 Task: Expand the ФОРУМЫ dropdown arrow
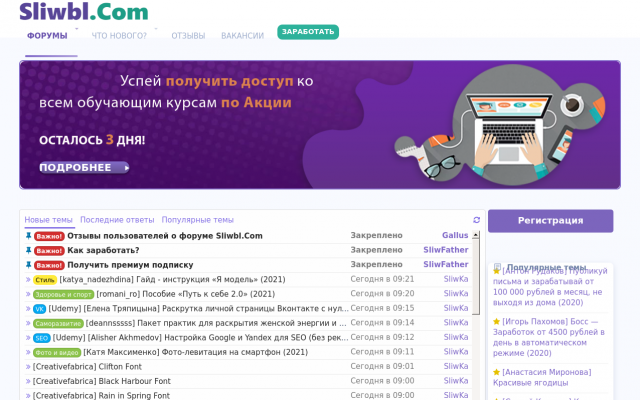coord(76,29)
